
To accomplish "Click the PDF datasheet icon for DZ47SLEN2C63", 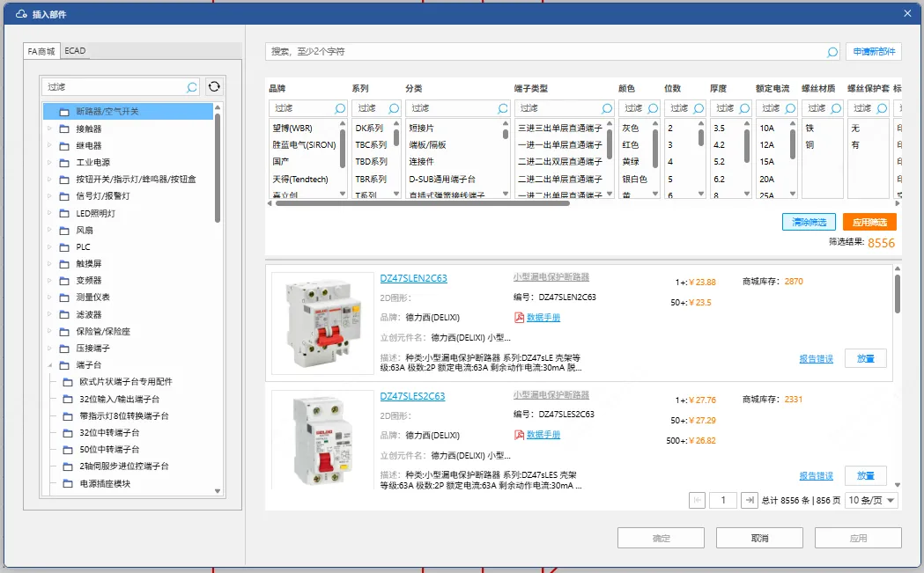I will point(519,318).
